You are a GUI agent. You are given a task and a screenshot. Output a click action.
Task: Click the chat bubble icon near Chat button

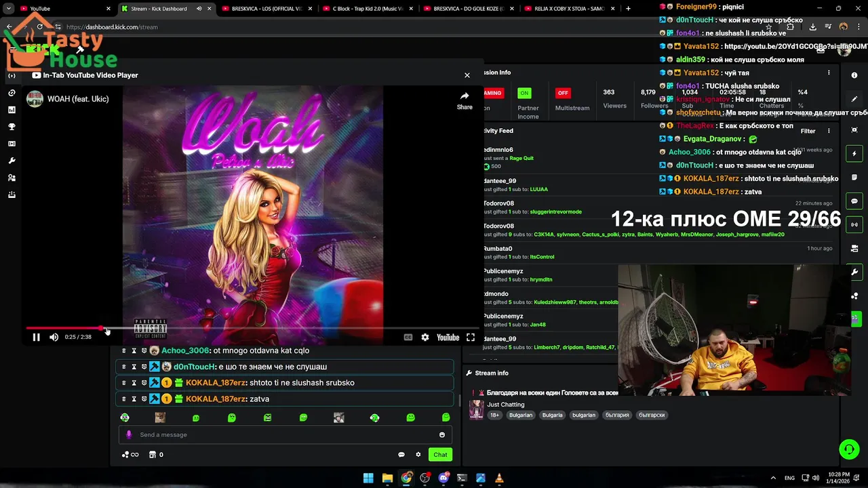401,455
